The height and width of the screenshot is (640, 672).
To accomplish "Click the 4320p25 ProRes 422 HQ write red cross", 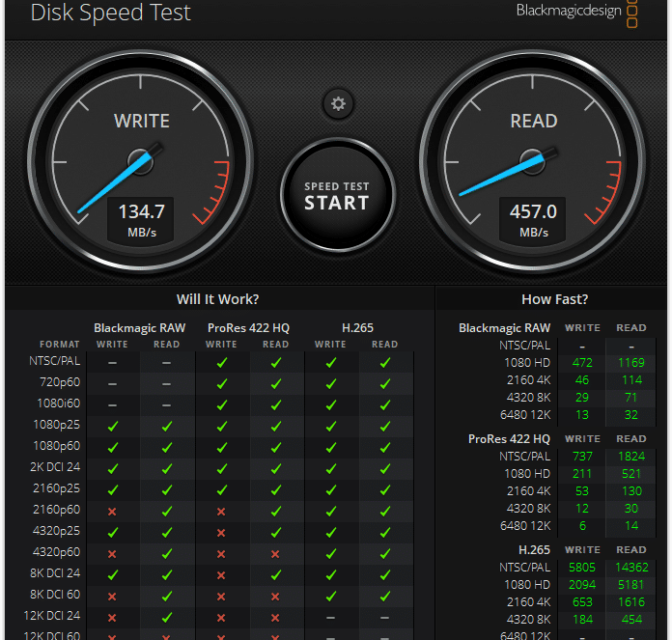I will (221, 533).
